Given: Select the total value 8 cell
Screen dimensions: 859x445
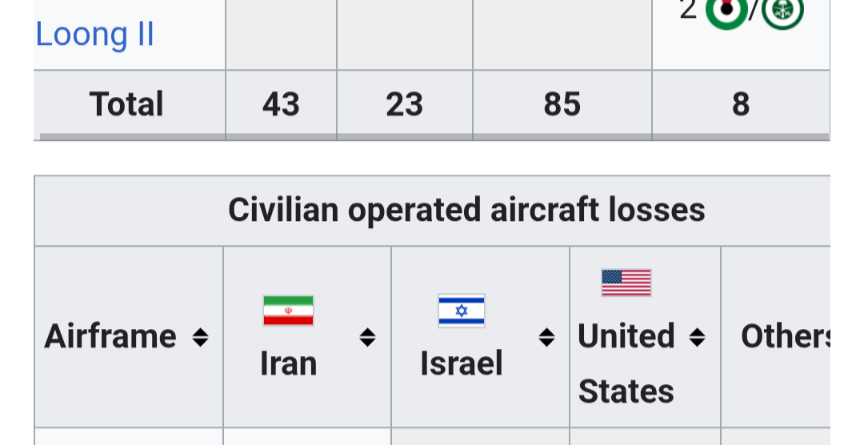Looking at the screenshot, I should click(741, 104).
